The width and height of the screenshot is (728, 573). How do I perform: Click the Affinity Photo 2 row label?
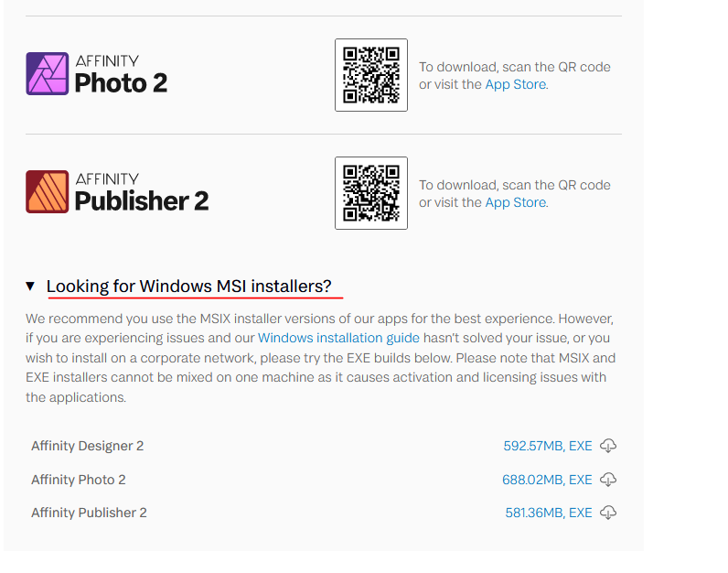(x=79, y=479)
